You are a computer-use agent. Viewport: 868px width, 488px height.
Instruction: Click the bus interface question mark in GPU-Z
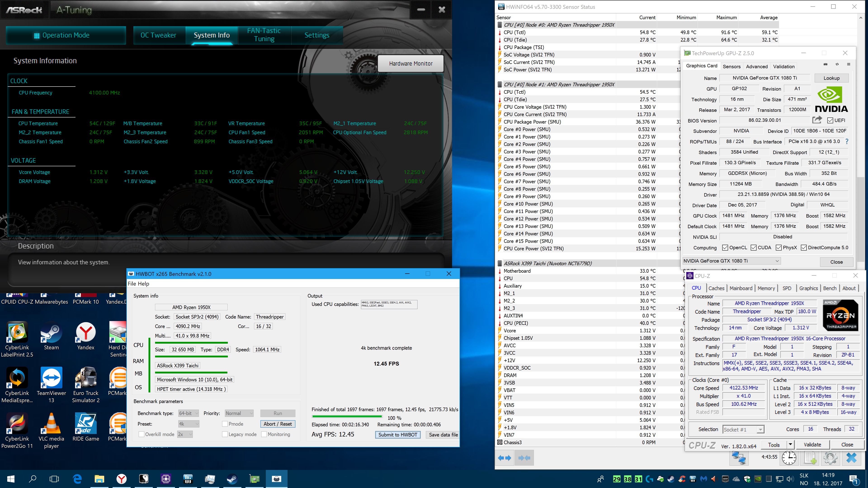coord(847,141)
